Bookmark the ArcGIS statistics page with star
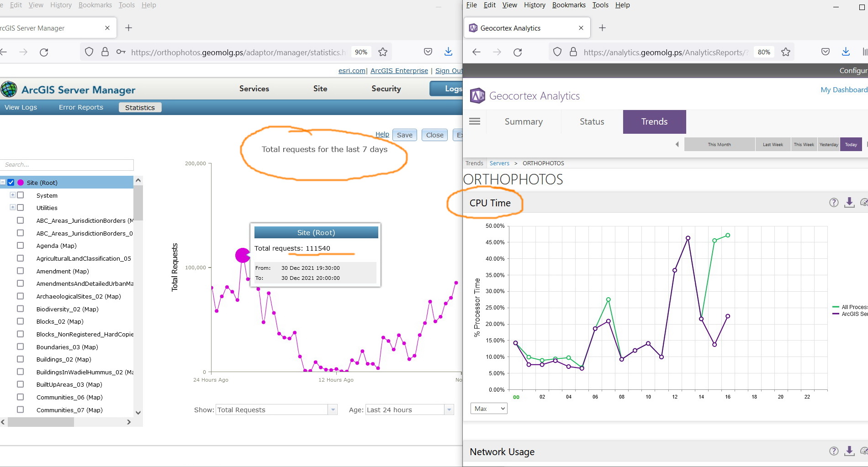 (x=383, y=52)
